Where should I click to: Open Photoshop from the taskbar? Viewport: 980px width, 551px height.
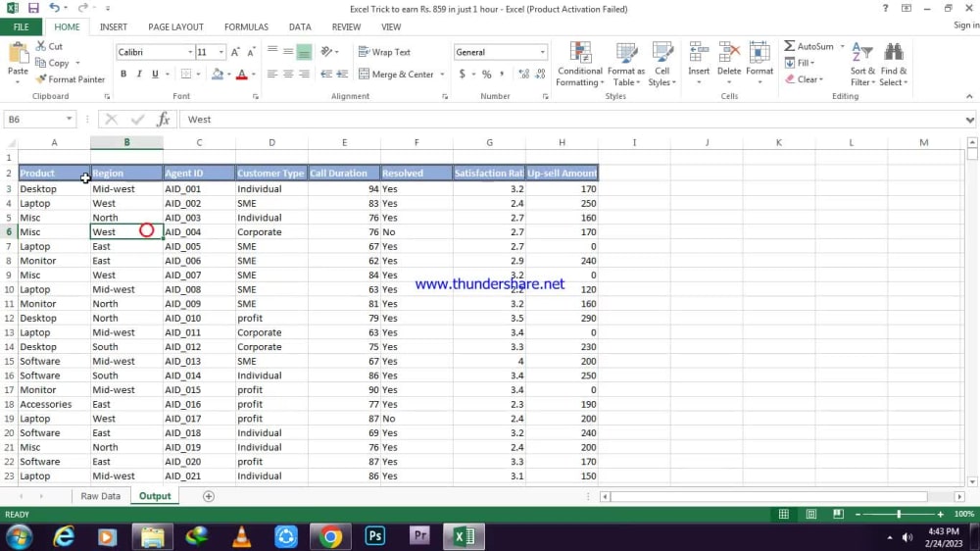coord(375,536)
